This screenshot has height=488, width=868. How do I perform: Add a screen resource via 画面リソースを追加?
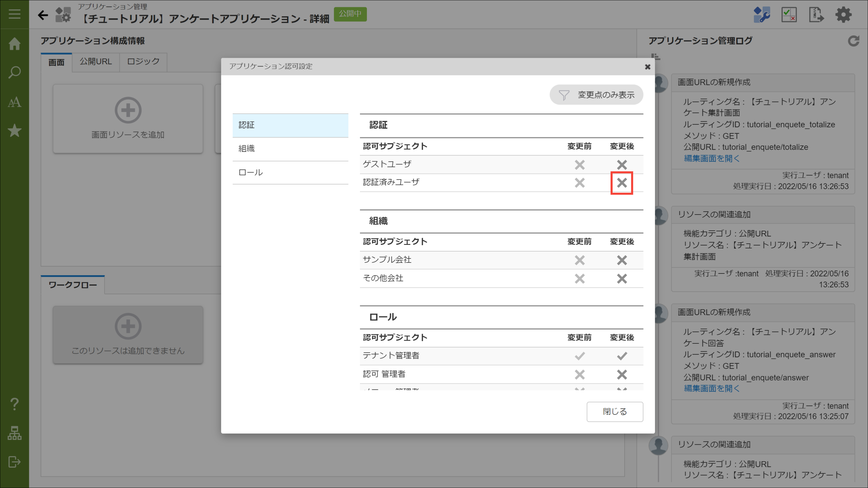(128, 119)
